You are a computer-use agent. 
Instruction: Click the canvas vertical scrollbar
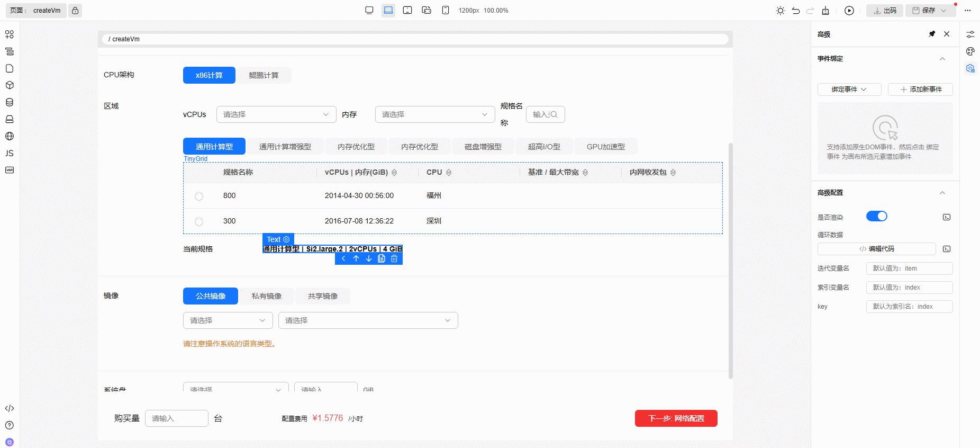[x=731, y=261]
